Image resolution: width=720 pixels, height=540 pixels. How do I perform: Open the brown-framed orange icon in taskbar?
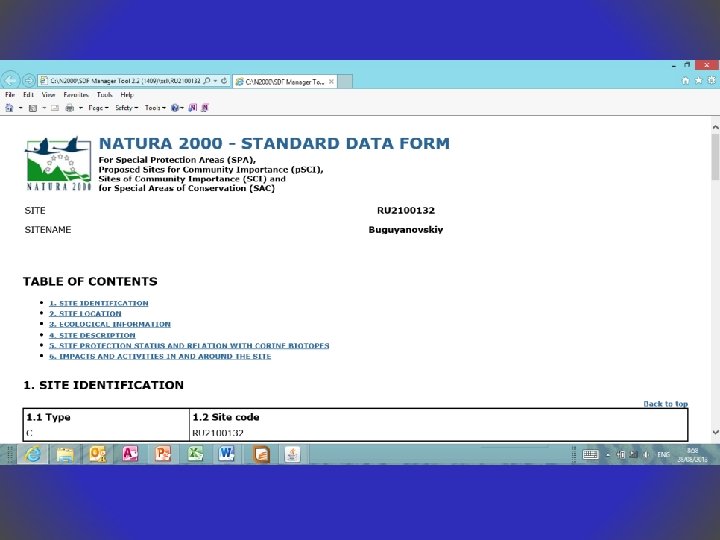point(260,455)
